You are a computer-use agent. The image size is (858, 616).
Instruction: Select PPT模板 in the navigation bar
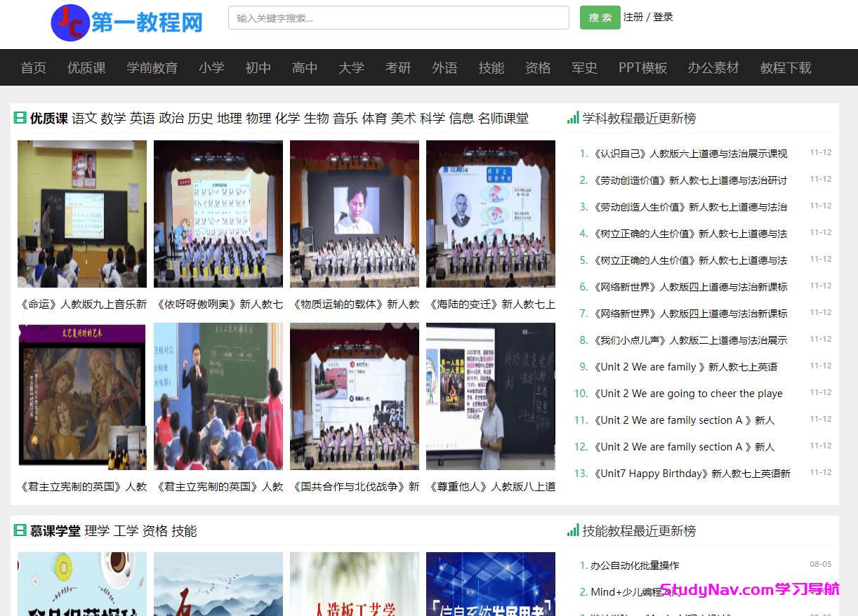[642, 68]
